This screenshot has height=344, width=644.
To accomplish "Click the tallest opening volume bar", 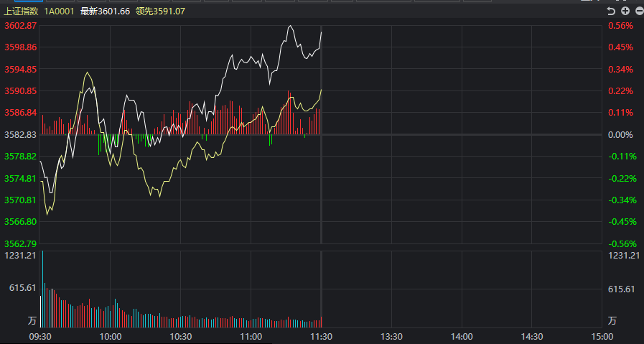I will (42, 289).
